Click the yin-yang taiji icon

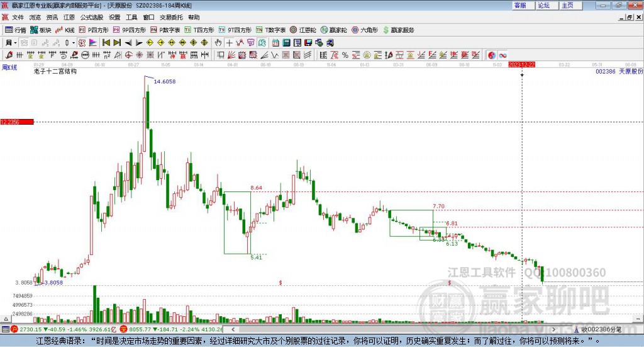pyautogui.click(x=492, y=55)
